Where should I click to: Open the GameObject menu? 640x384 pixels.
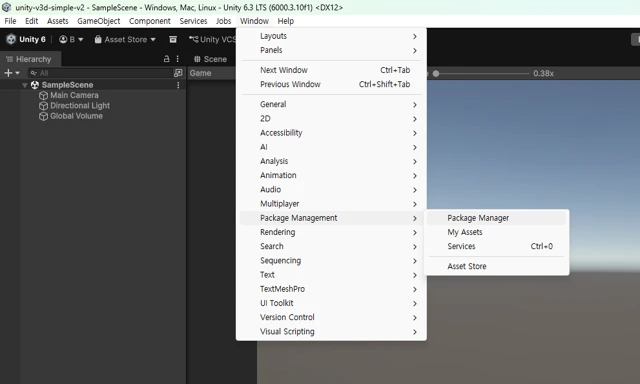[98, 21]
